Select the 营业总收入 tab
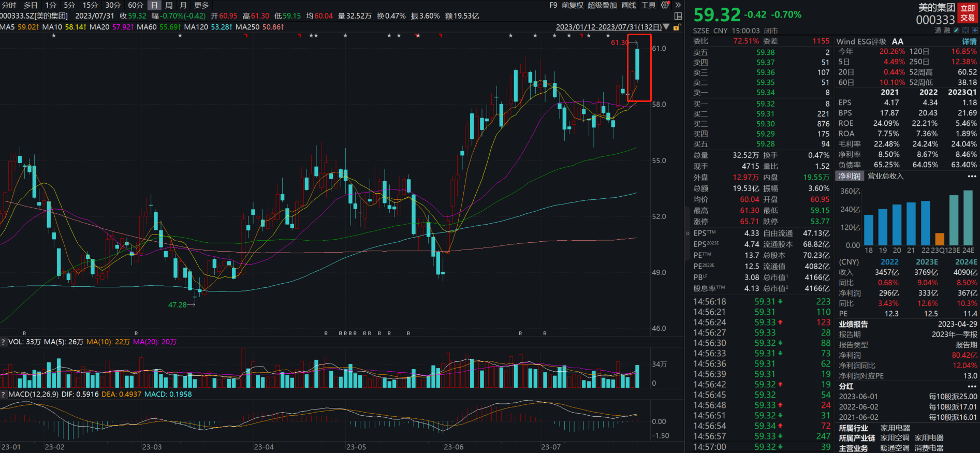980x453 pixels. pyautogui.click(x=885, y=177)
